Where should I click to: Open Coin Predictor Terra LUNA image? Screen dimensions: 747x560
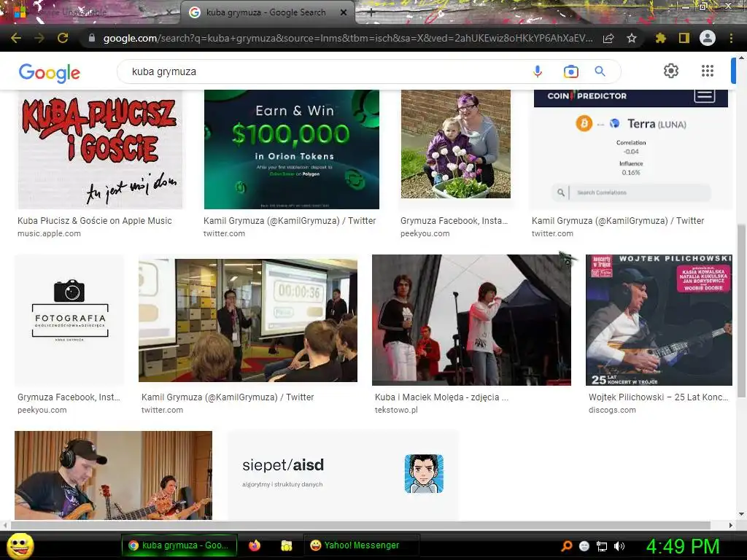(631, 149)
